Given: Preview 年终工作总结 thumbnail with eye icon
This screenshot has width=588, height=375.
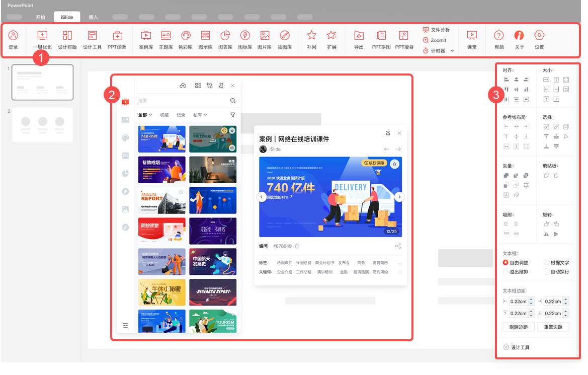Looking at the screenshot, I should click(x=232, y=148).
